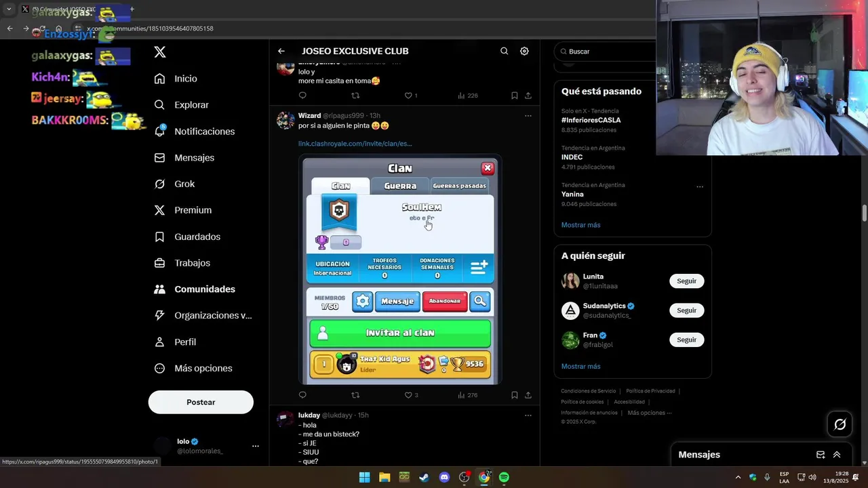Click the Trabajos briefcase icon
Image resolution: width=868 pixels, height=488 pixels.
click(159, 263)
